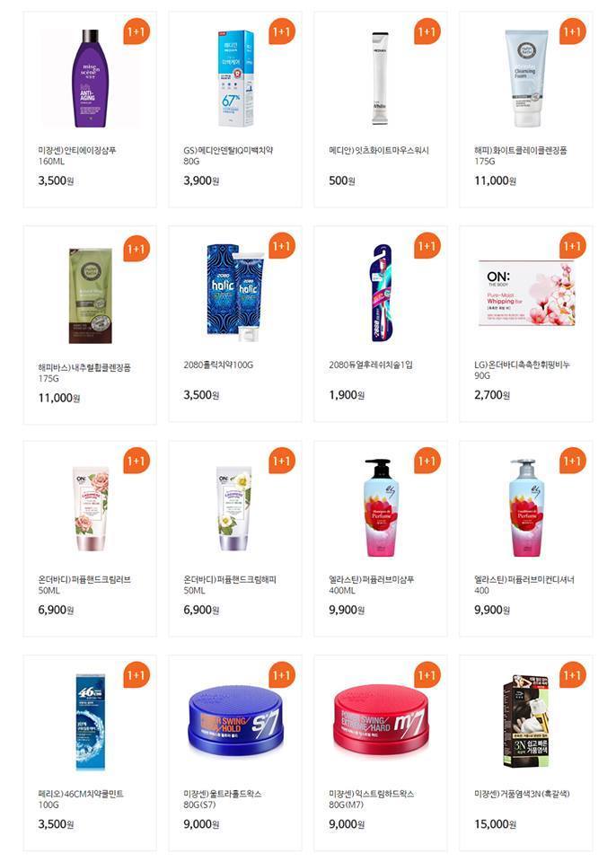Click the 15,000원 price on hair dye
This screenshot has width=616, height=862.
495,824
